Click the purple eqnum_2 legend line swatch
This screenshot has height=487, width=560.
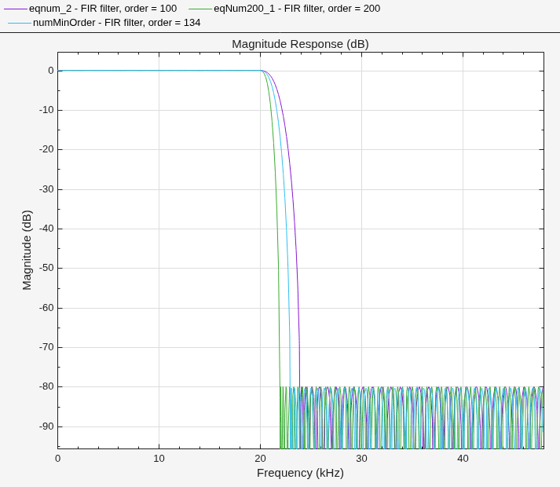click(15, 9)
